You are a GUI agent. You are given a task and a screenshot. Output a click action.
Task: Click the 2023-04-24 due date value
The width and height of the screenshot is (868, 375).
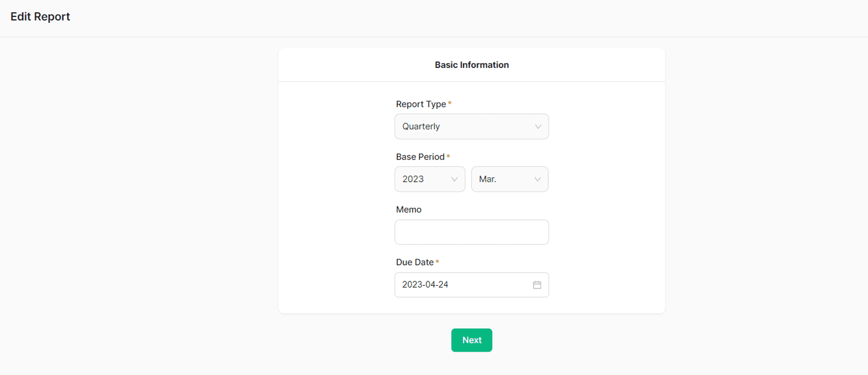click(425, 285)
